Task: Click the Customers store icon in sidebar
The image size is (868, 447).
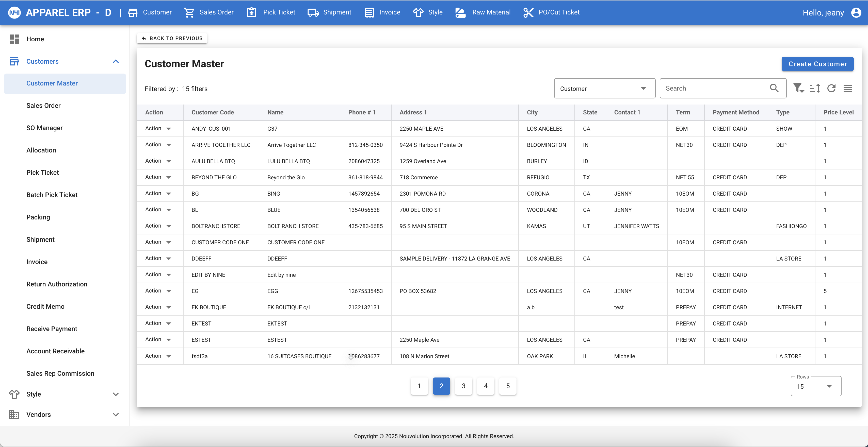Action: [14, 61]
